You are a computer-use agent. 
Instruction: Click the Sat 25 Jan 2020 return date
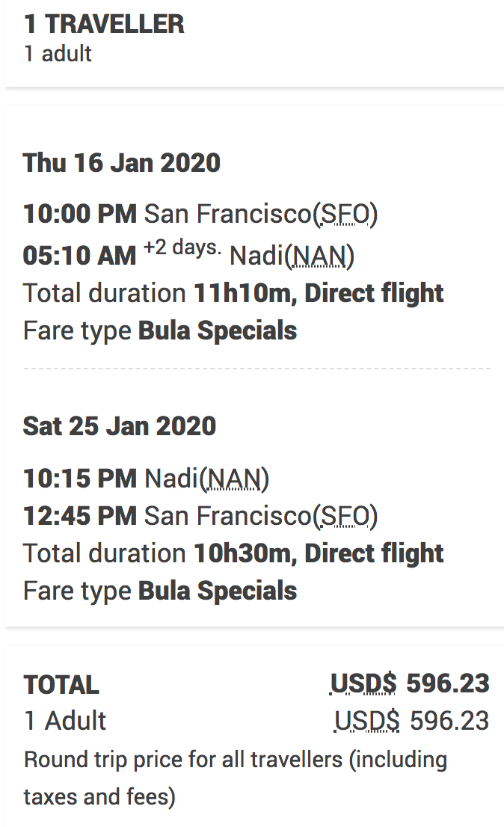pos(120,426)
